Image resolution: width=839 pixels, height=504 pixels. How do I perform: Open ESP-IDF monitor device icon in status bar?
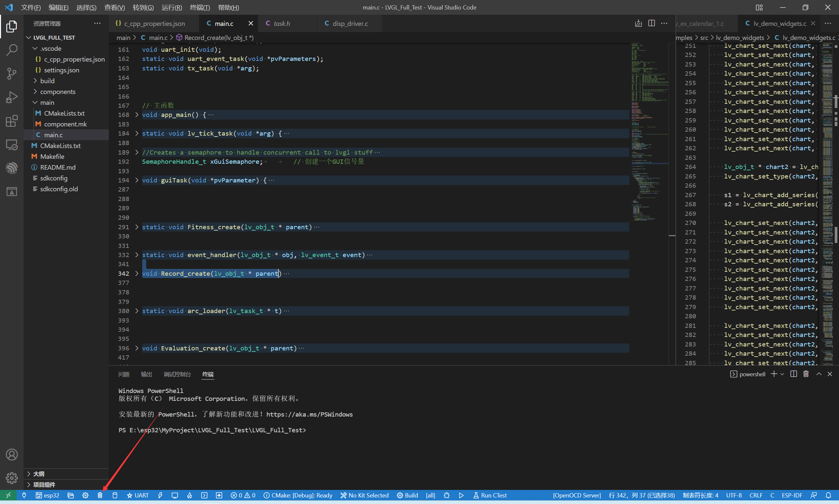pyautogui.click(x=175, y=495)
